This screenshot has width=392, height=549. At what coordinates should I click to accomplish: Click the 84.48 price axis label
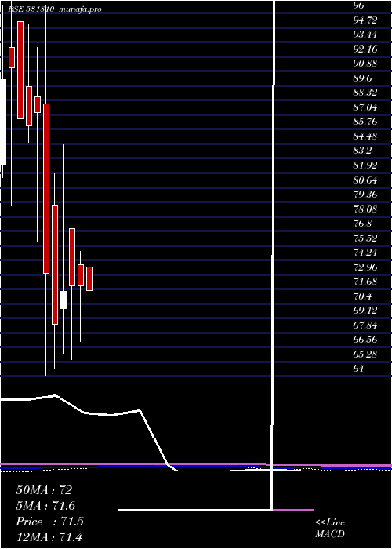click(365, 136)
